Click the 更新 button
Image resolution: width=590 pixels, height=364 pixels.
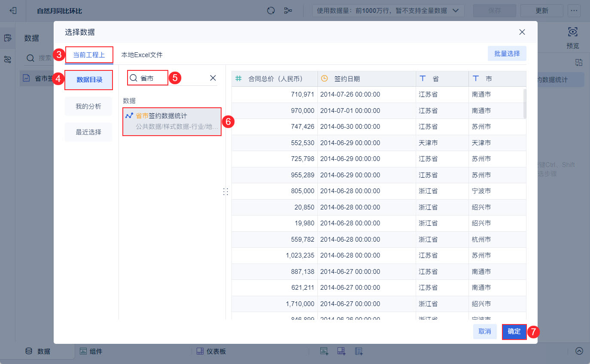click(542, 10)
